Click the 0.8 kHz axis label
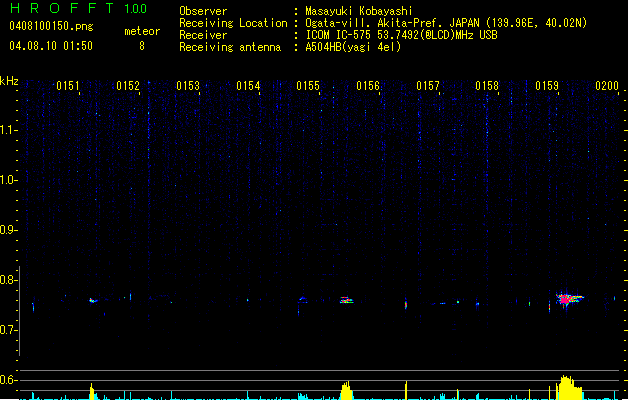The width and height of the screenshot is (629, 400). pyautogui.click(x=8, y=280)
